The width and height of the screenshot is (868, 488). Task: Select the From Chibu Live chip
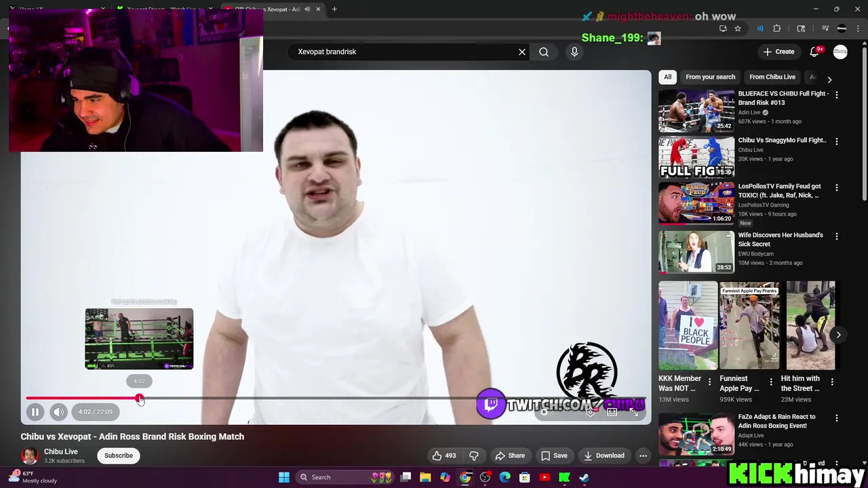click(x=772, y=77)
